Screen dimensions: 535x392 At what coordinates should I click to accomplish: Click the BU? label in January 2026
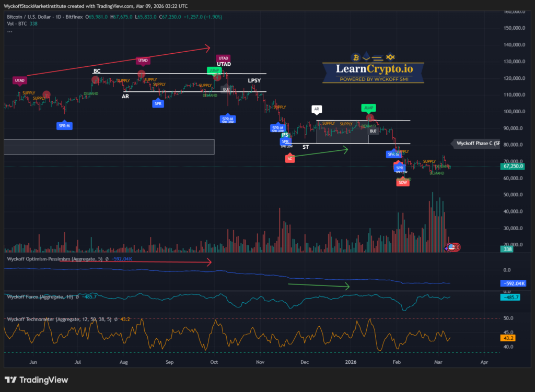pos(373,131)
